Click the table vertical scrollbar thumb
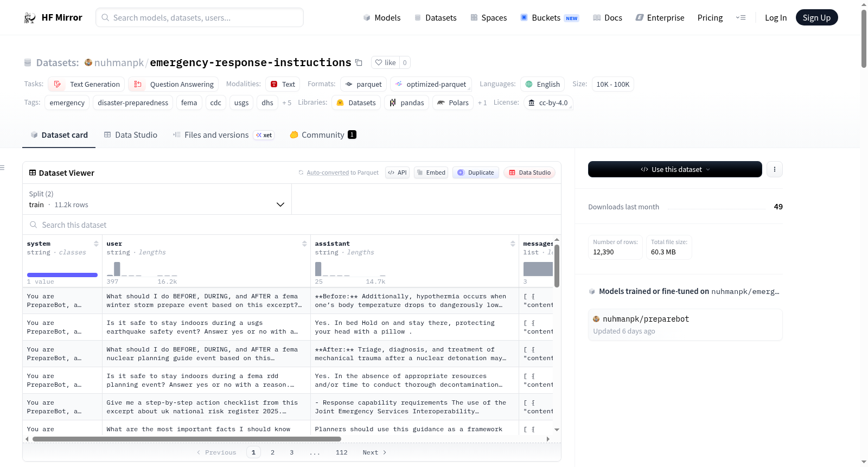The image size is (868, 467). point(557,265)
